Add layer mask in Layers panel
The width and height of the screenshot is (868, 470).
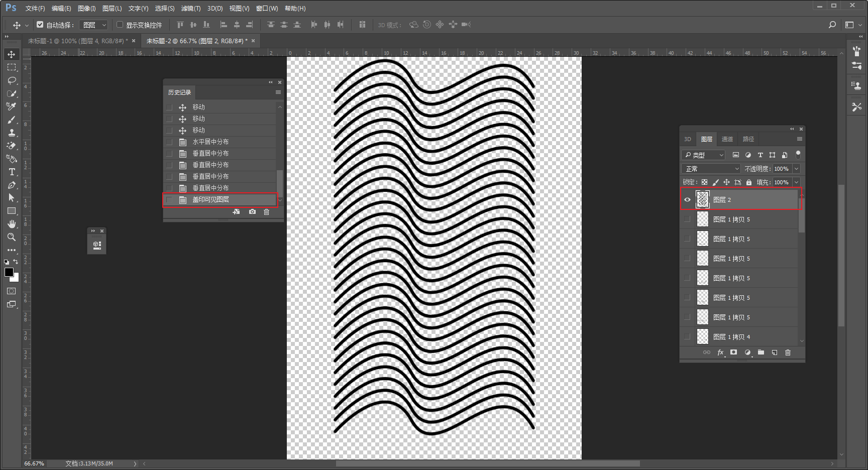pos(734,352)
